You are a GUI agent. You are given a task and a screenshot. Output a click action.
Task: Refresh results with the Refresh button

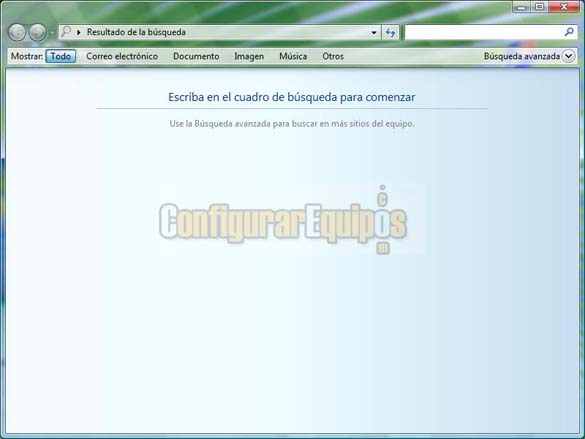click(390, 32)
